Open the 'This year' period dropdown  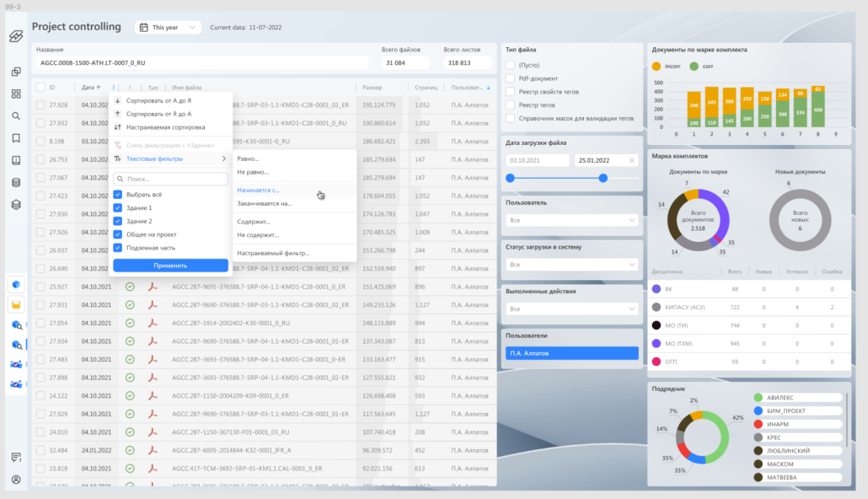point(168,27)
